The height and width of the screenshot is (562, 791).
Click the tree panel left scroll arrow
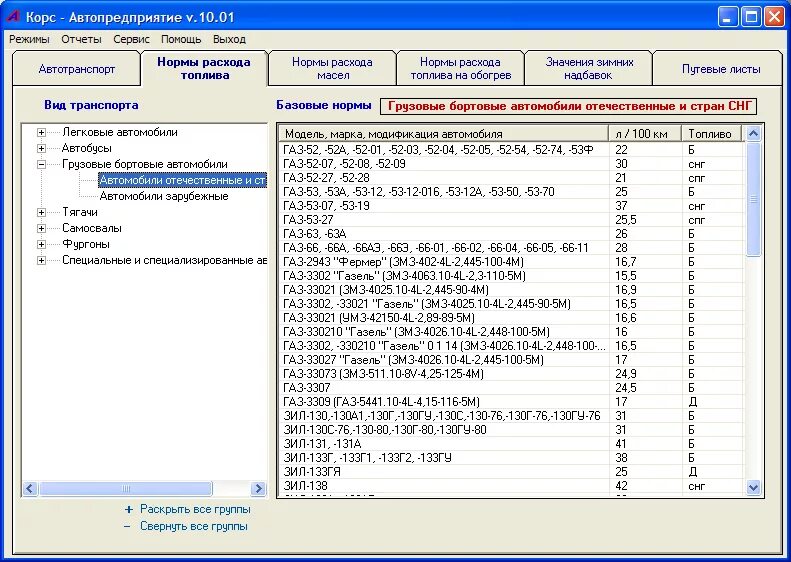point(30,488)
